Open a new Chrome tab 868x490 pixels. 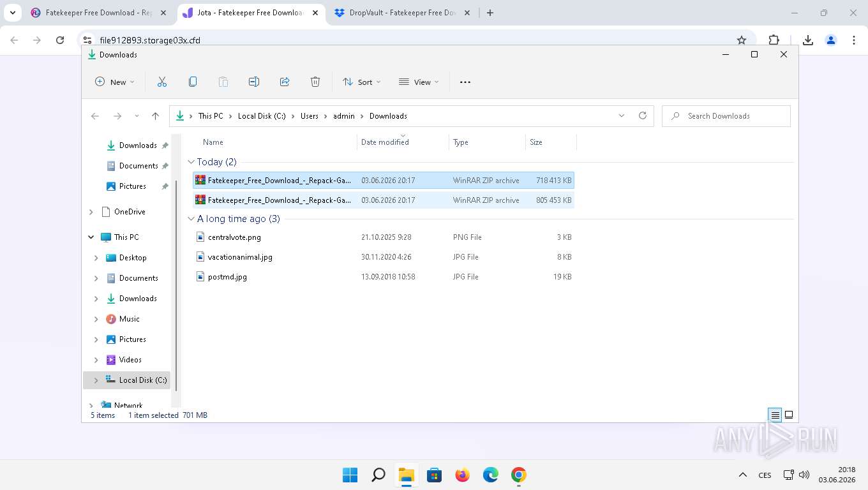pos(490,13)
